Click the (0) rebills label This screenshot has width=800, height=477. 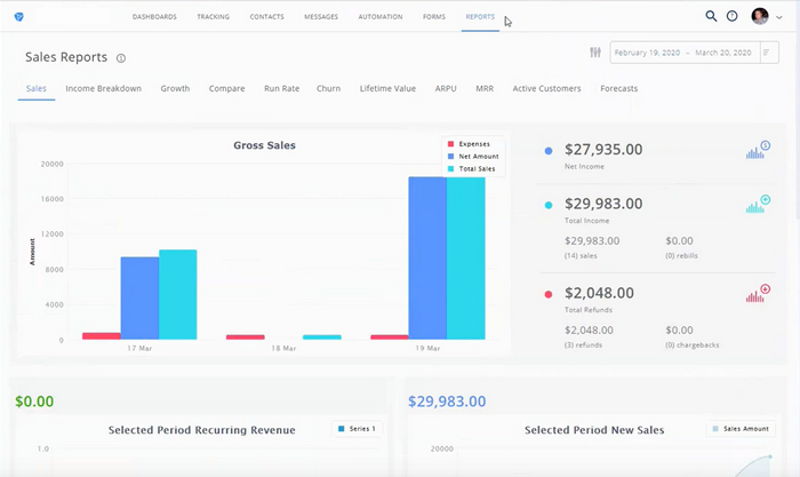point(682,256)
